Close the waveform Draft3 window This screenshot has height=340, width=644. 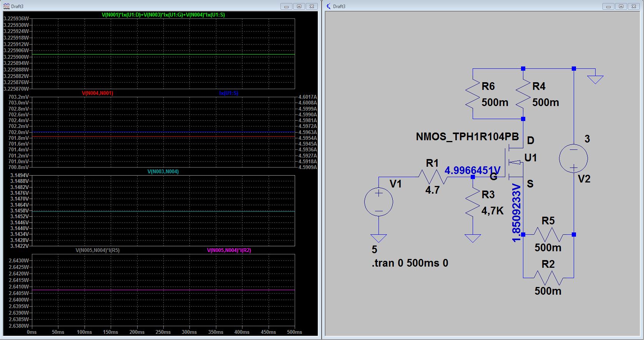coord(312,6)
